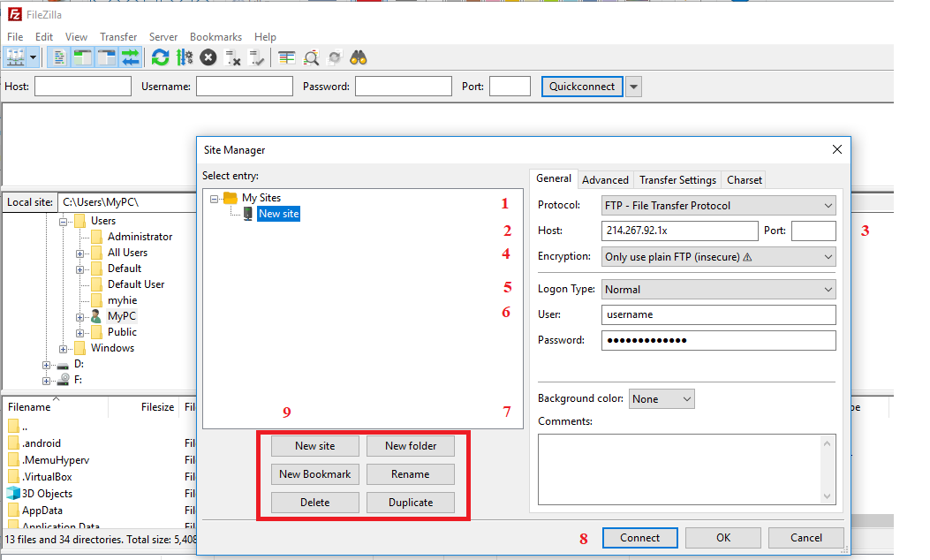
Task: Select the New site entry
Action: coord(279,214)
